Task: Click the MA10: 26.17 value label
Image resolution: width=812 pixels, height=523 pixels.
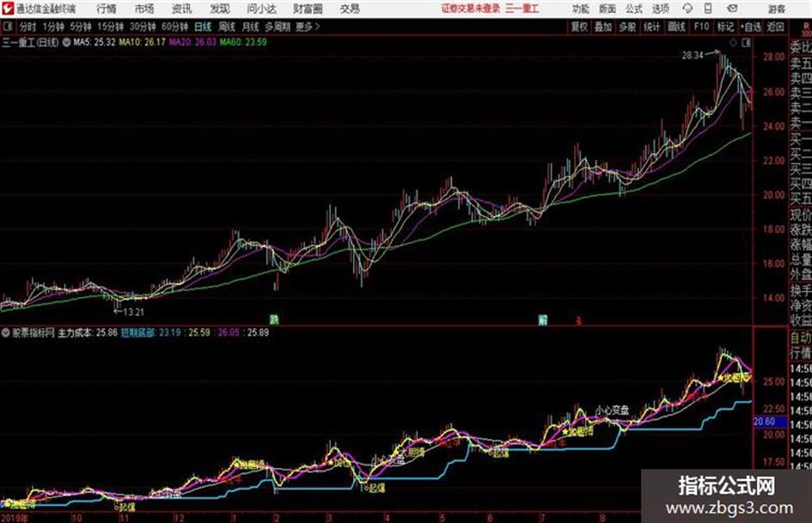Action: [143, 42]
